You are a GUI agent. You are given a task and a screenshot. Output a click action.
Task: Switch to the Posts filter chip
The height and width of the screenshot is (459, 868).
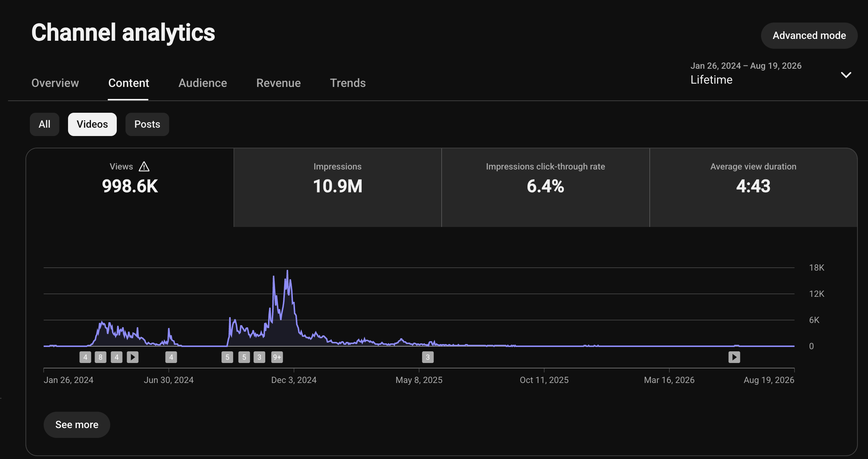pos(147,124)
